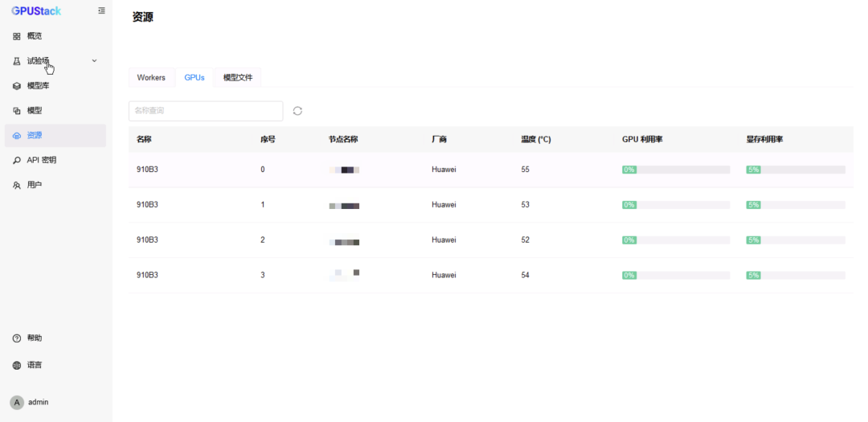Refresh the GPU list with reload icon

(x=297, y=111)
